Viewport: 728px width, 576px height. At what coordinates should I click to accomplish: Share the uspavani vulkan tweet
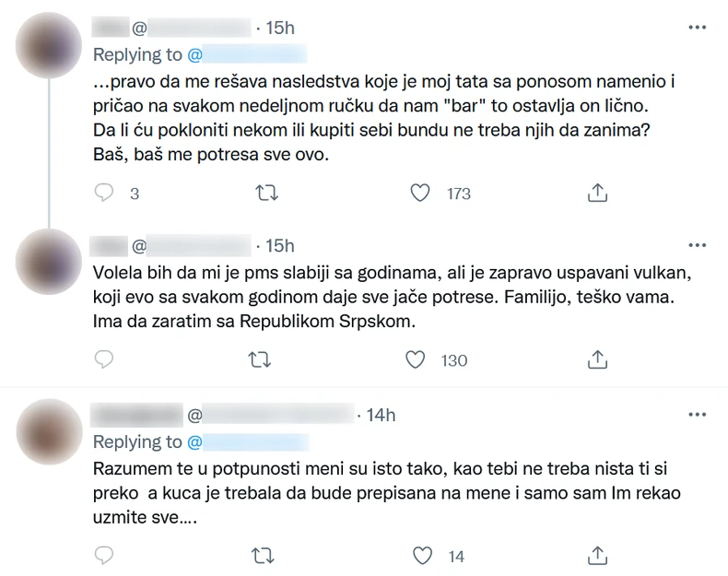(597, 359)
